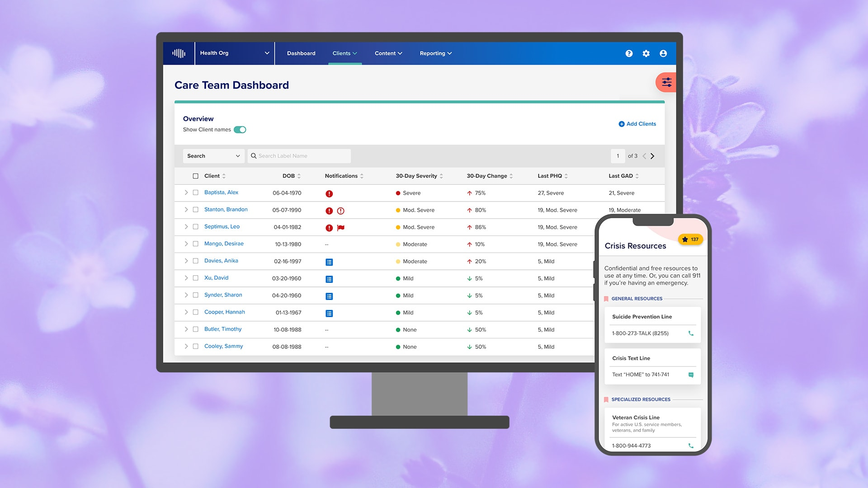Tick the checkbox for Stanton, Brandon
The height and width of the screenshot is (488, 868).
(195, 210)
